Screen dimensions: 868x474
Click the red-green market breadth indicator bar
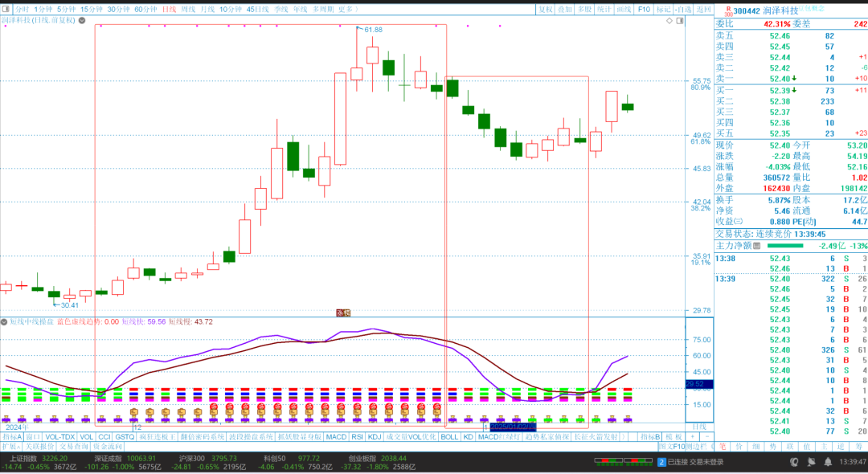[624, 460]
